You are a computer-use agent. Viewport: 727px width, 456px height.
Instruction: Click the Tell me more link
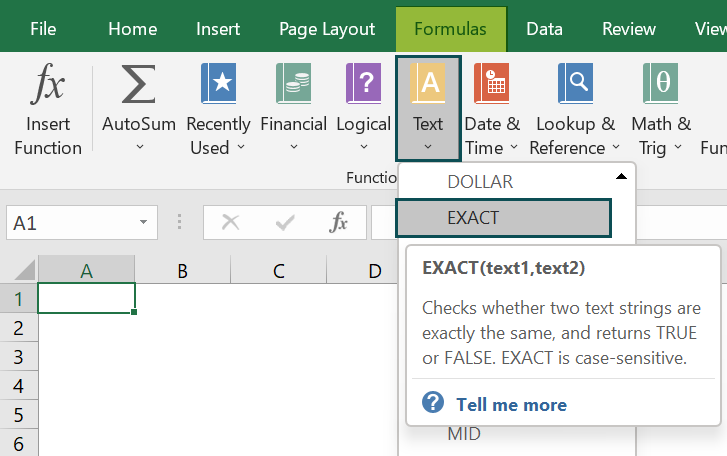(x=511, y=405)
